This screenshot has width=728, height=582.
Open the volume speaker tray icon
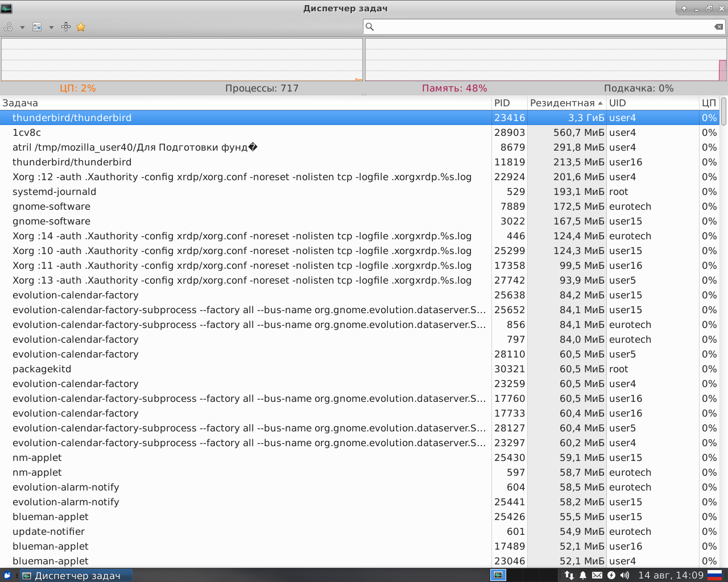point(625,575)
